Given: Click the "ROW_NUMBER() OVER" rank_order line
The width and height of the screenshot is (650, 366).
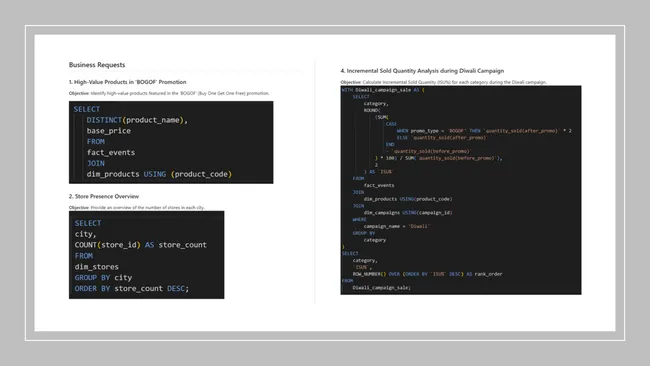Looking at the screenshot, I should tap(427, 274).
